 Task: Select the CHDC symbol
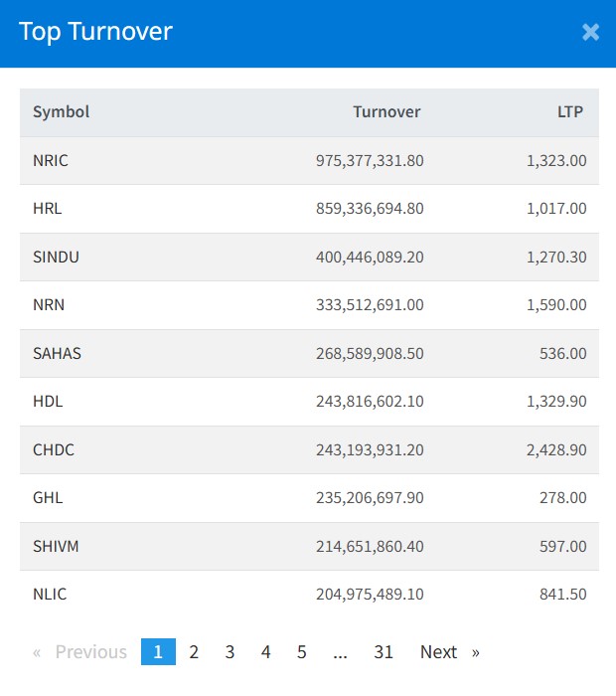point(54,449)
